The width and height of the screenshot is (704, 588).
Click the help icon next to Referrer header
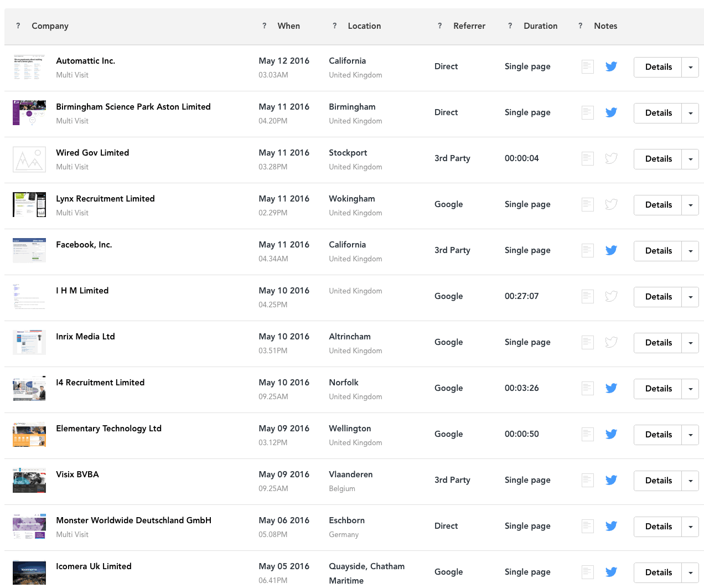[440, 26]
